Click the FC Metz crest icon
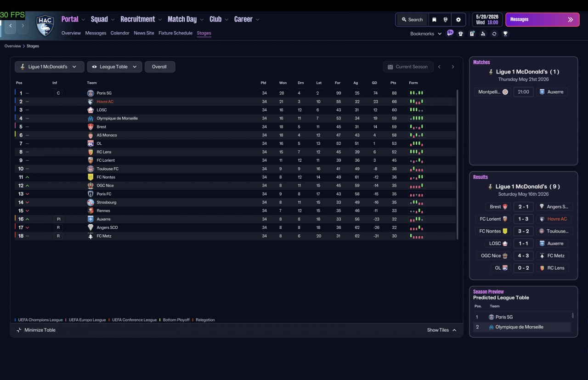Image resolution: width=588 pixels, height=380 pixels. pyautogui.click(x=90, y=236)
